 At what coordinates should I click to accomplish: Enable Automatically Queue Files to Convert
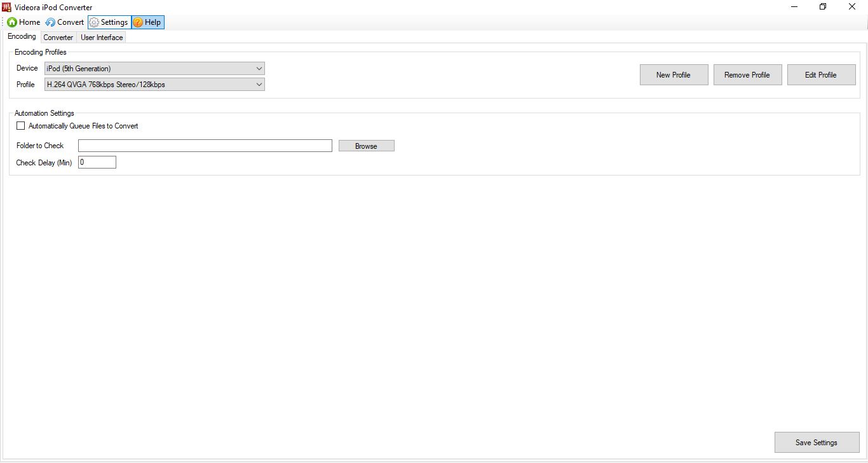coord(21,126)
